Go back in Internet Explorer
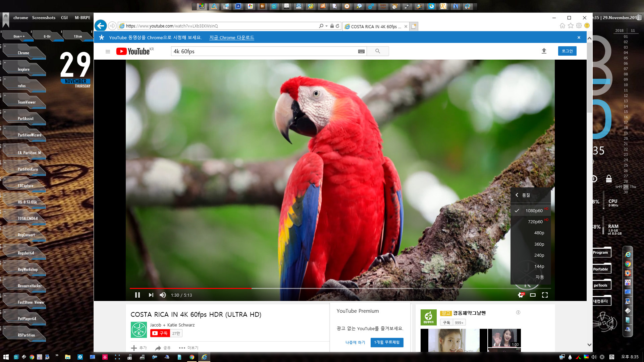644x362 pixels. [101, 26]
